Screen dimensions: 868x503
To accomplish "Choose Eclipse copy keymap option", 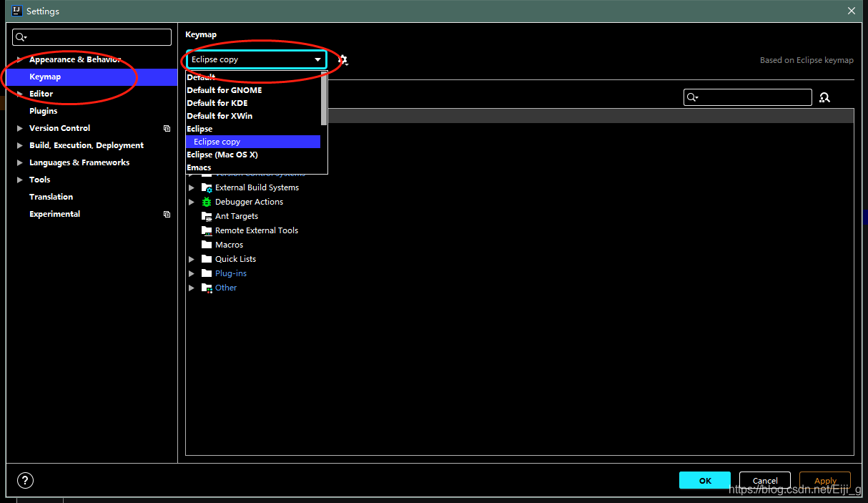I will click(x=253, y=142).
